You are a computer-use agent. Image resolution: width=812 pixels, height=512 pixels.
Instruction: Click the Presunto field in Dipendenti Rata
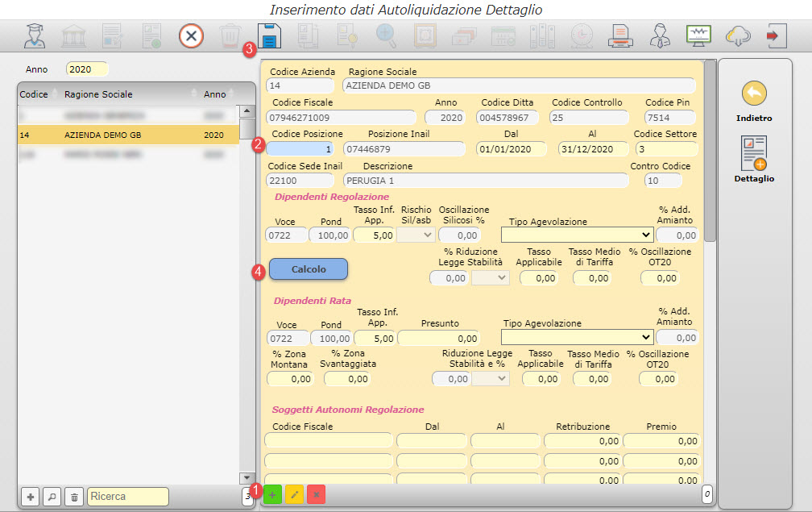pos(438,339)
